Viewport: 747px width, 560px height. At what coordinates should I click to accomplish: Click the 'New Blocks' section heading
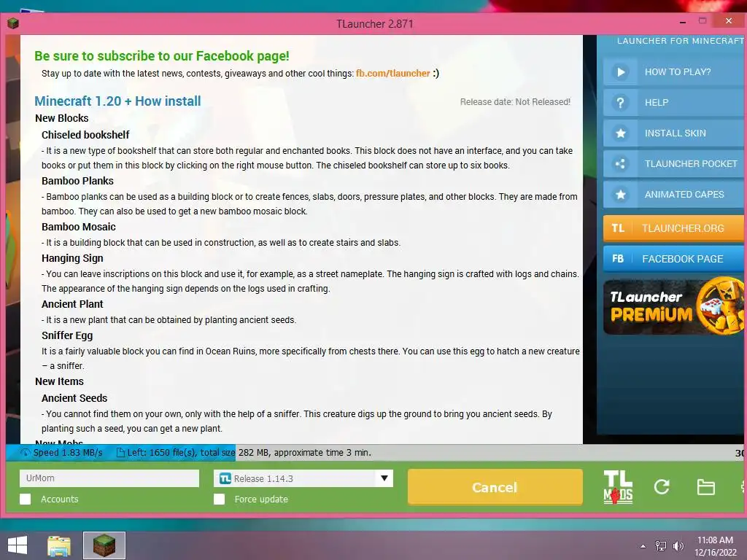[61, 118]
